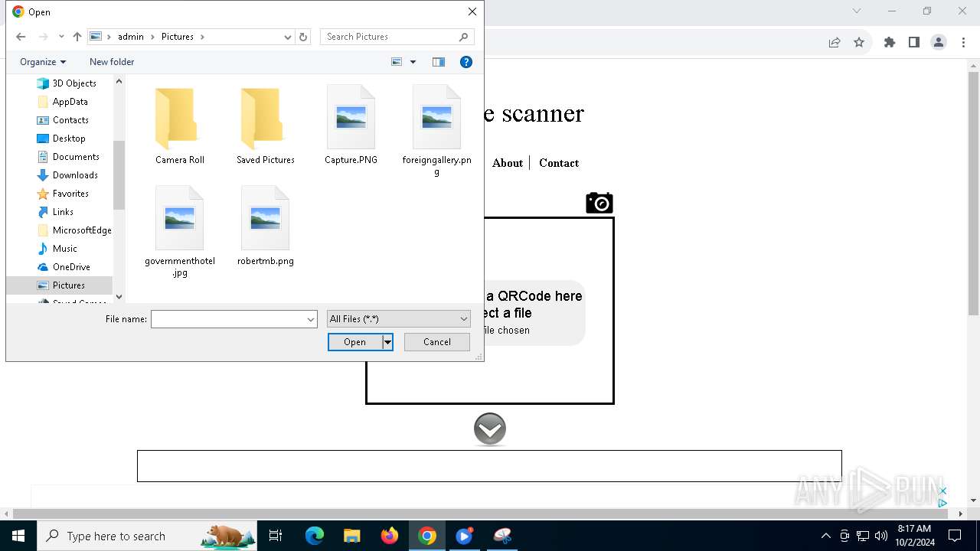The image size is (980, 551).
Task: Open Chrome Extensions puzzle icon
Action: point(890,43)
